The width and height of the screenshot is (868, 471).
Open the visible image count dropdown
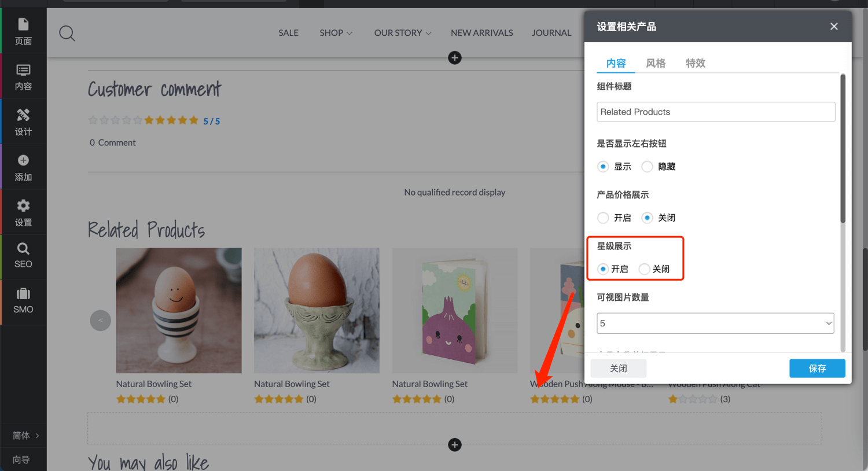click(715, 323)
